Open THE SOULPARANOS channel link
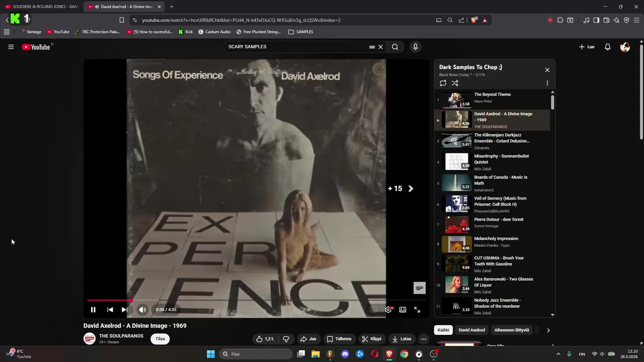 pos(121,336)
